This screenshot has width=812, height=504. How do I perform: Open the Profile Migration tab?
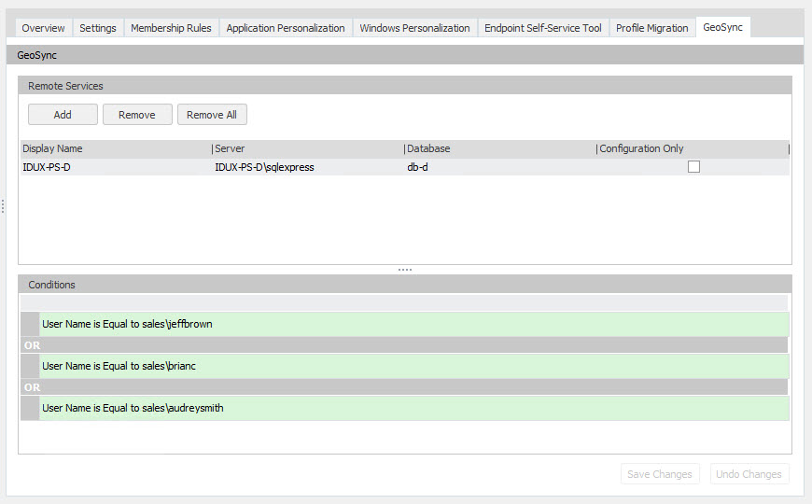pos(651,28)
